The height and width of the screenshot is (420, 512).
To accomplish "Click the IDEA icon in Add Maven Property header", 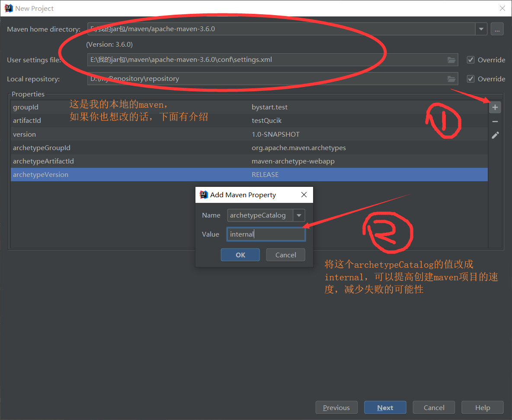I will click(x=203, y=195).
